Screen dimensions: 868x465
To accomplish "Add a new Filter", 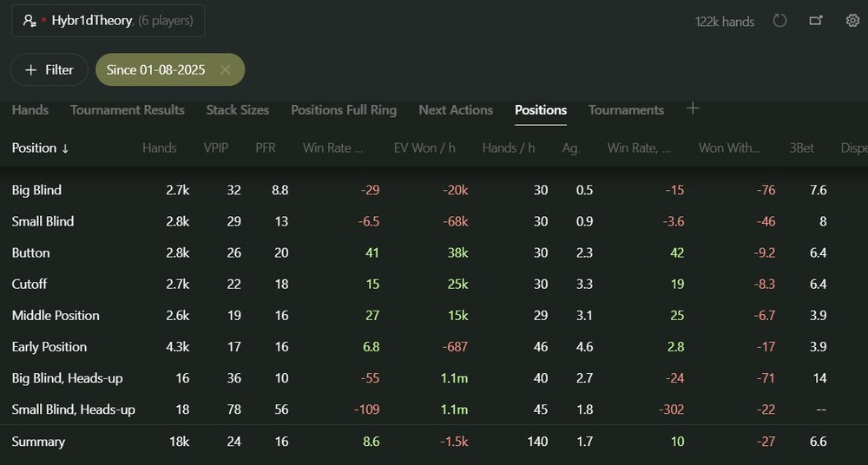I will 49,69.
